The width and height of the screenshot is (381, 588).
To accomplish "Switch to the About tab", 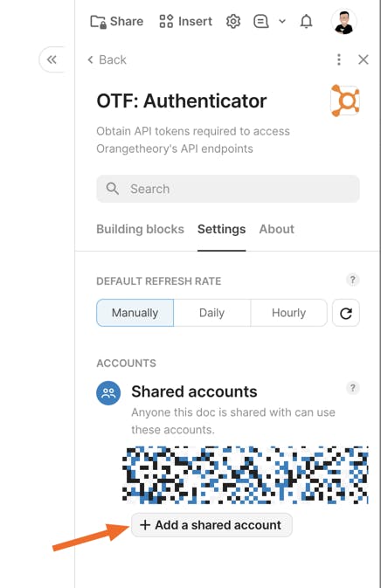I will click(x=277, y=229).
